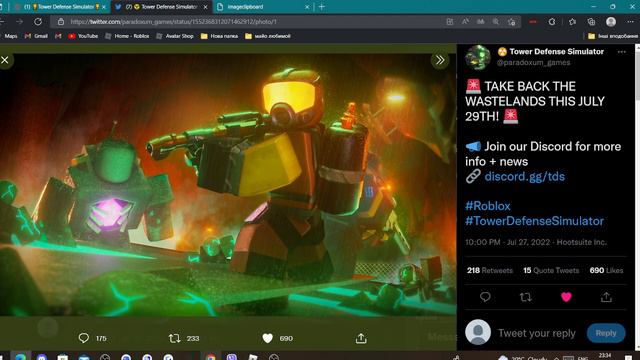Viewport: 640px width, 360px height.
Task: Open the Home - Roblox bookmark
Action: tap(127, 36)
